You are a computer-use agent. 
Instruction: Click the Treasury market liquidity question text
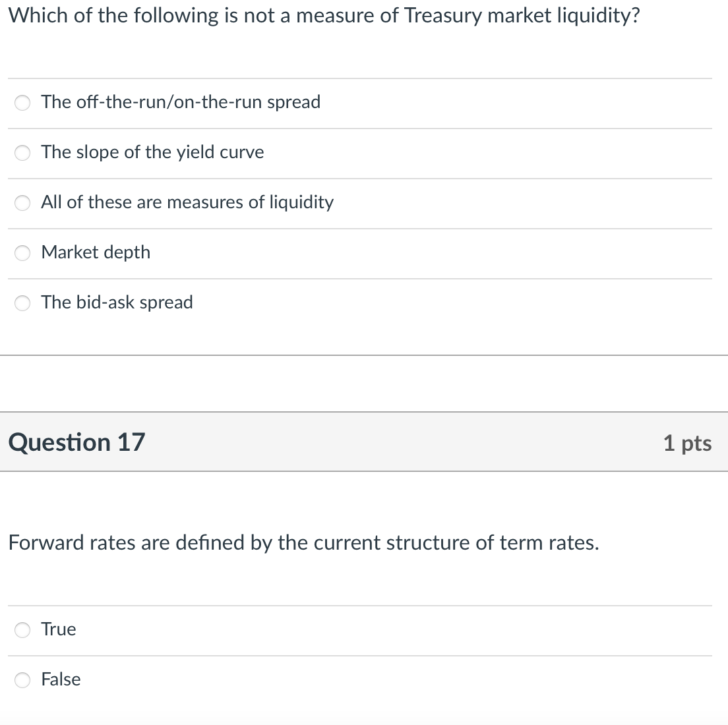323,15
